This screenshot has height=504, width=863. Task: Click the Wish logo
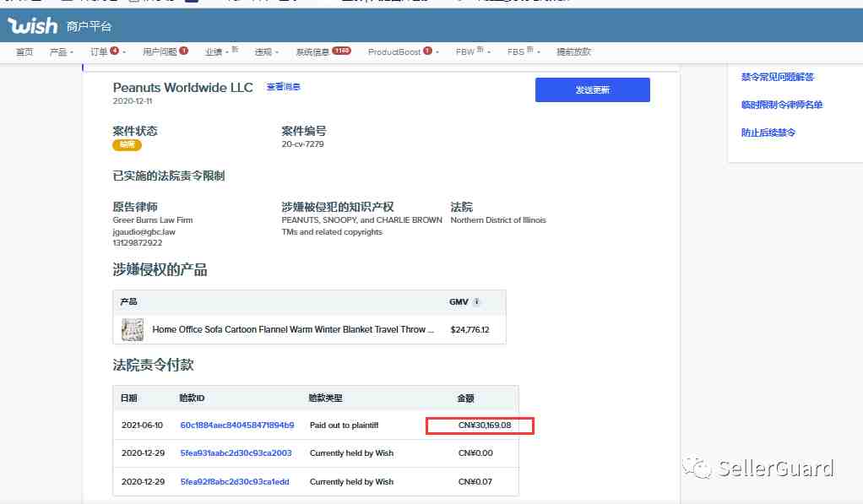click(x=32, y=25)
